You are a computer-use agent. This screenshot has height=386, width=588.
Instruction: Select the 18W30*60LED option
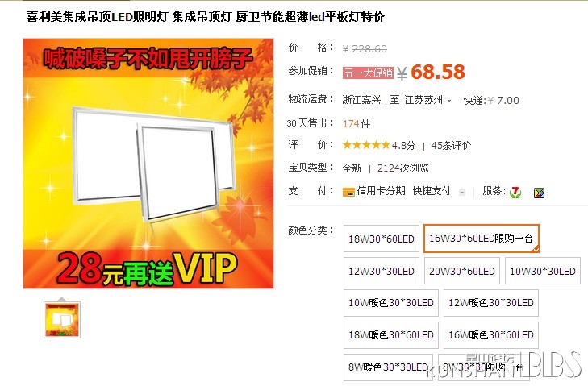pyautogui.click(x=382, y=239)
